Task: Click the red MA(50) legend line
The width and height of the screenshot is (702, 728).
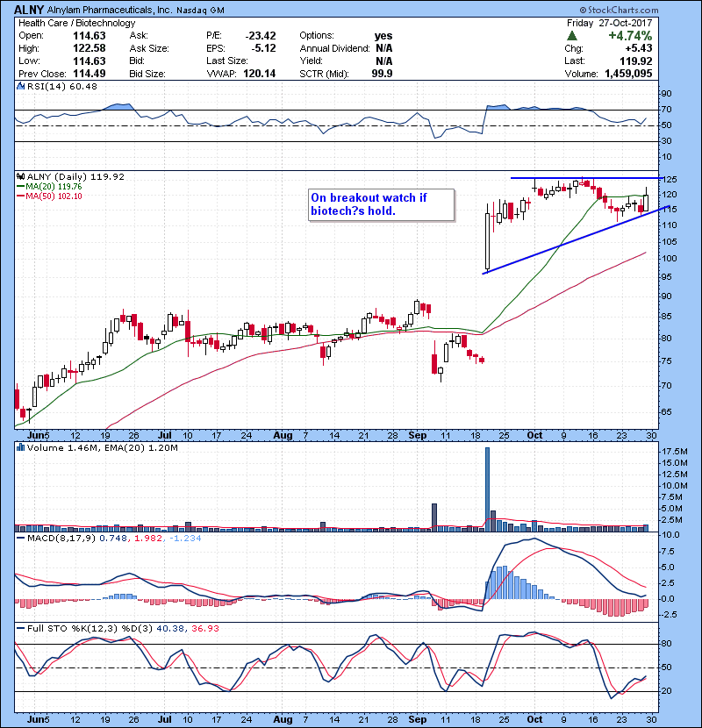Action: coord(21,196)
